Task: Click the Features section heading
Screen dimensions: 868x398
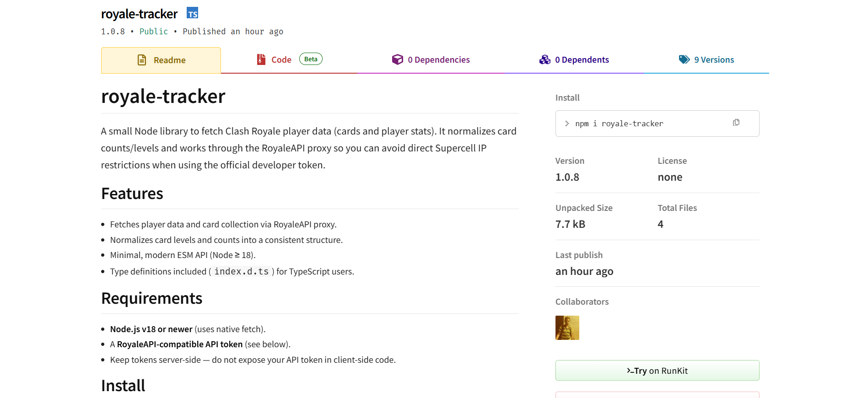Action: click(x=132, y=194)
